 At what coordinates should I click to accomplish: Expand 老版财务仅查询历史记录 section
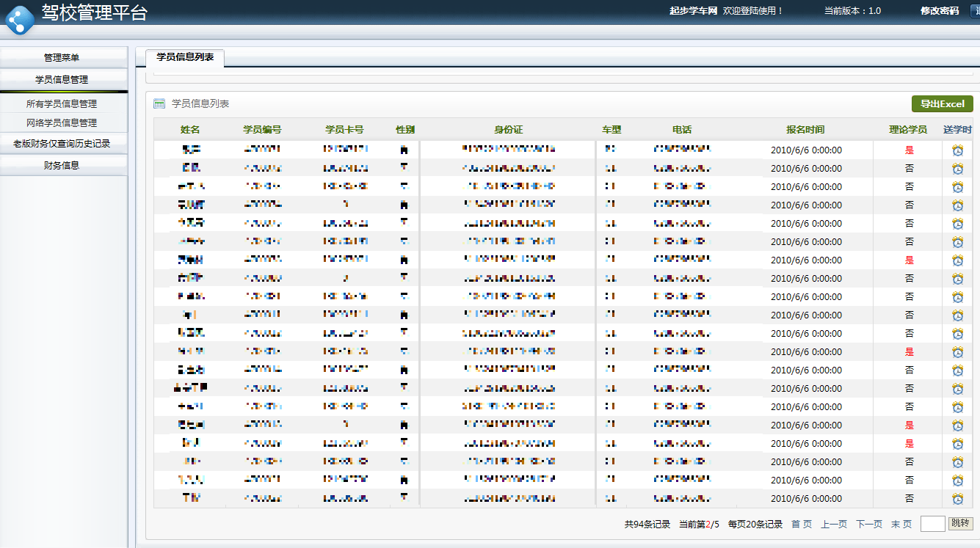[64, 144]
